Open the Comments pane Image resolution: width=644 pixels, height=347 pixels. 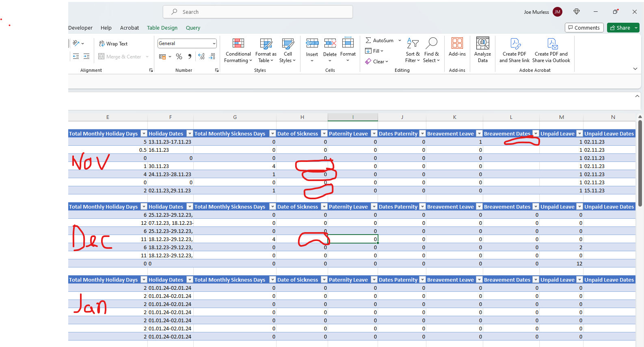(584, 28)
